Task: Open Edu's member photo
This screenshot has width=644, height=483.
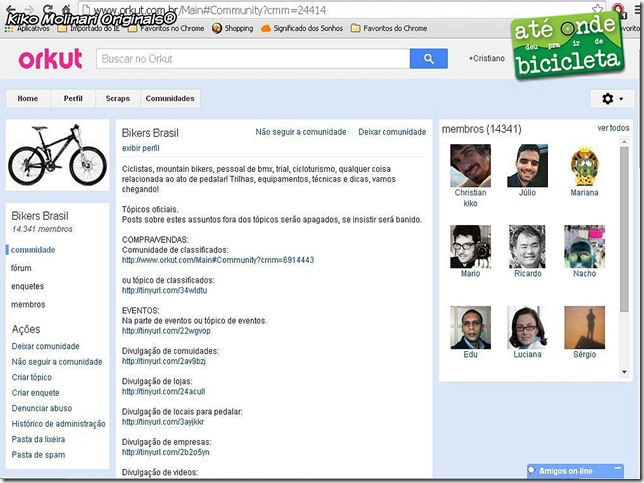Action: pos(470,327)
